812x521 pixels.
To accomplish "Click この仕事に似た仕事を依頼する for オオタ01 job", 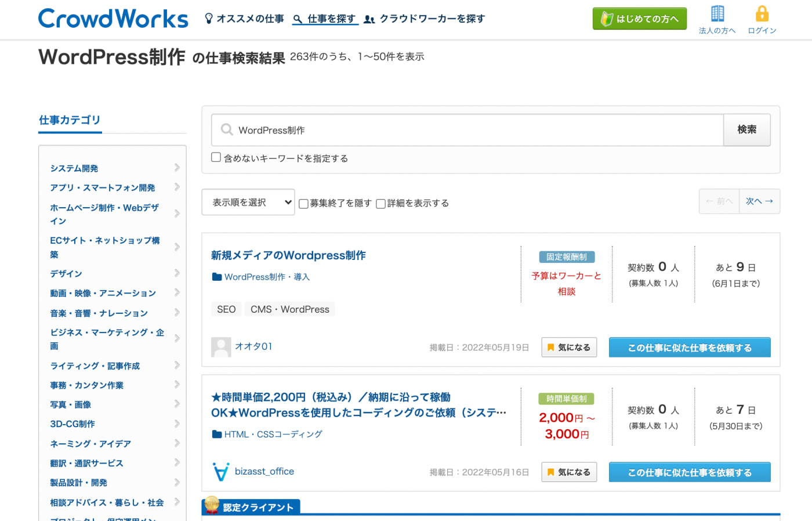I will pyautogui.click(x=690, y=348).
